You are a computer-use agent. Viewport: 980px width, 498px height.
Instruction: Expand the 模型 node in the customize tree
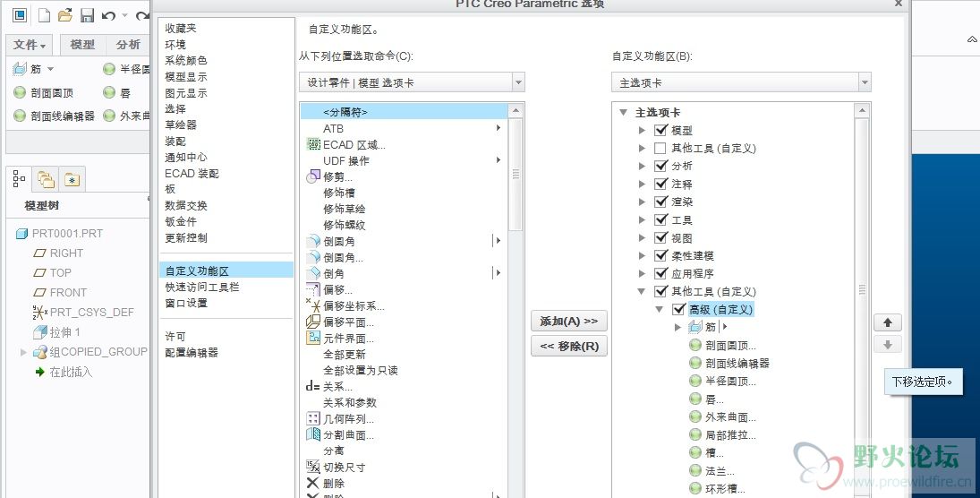pyautogui.click(x=642, y=130)
